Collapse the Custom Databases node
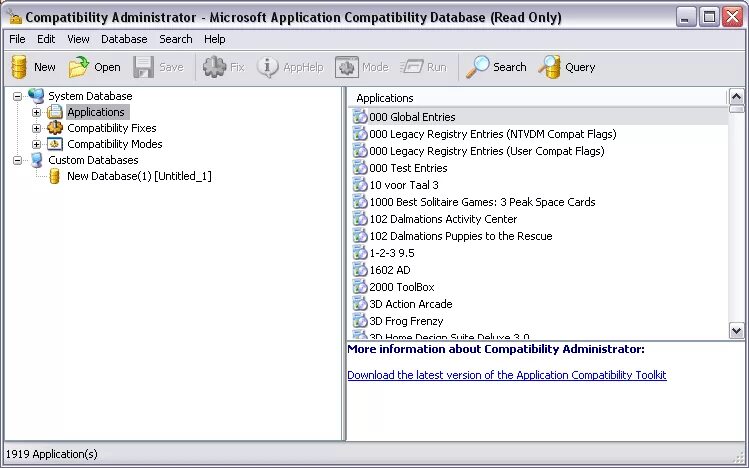749x468 pixels. [x=18, y=160]
